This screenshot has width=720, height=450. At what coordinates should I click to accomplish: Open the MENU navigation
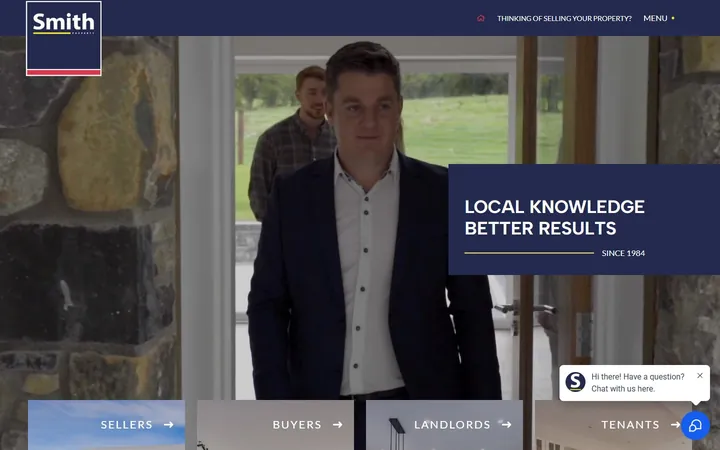[x=658, y=18]
